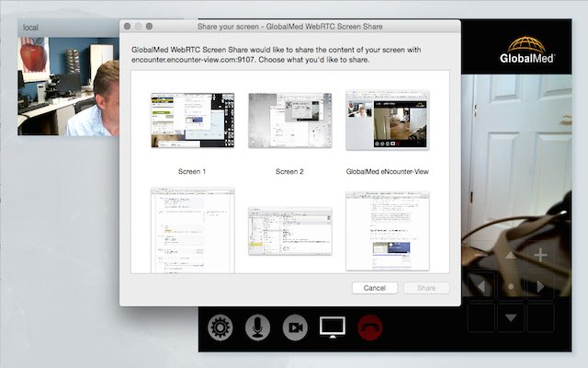Close the Share your screen dialog
This screenshot has width=588, height=368.
coord(127,27)
